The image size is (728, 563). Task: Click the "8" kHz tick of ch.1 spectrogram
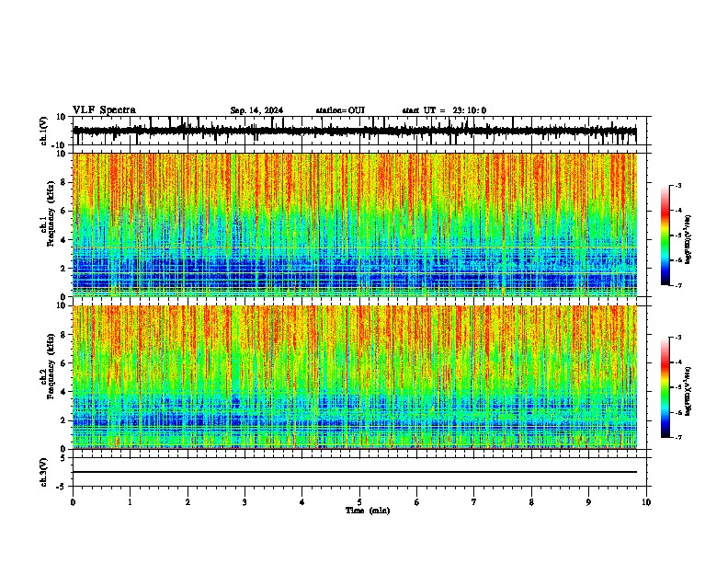click(63, 182)
